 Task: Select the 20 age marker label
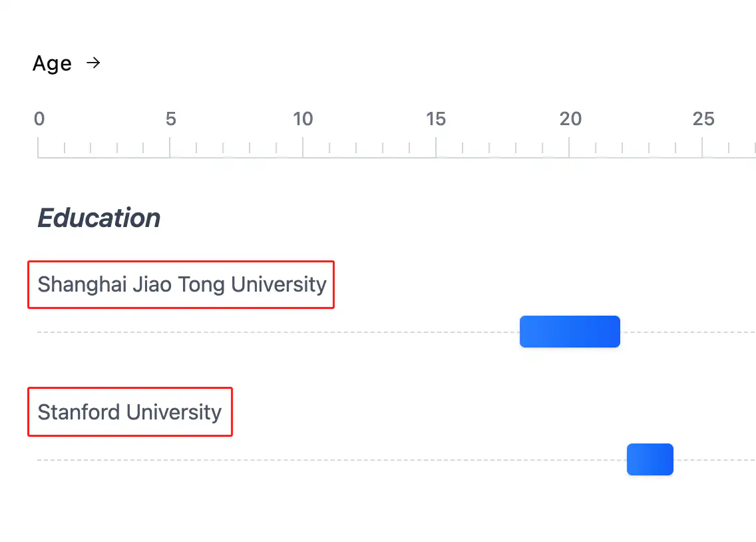pyautogui.click(x=570, y=119)
